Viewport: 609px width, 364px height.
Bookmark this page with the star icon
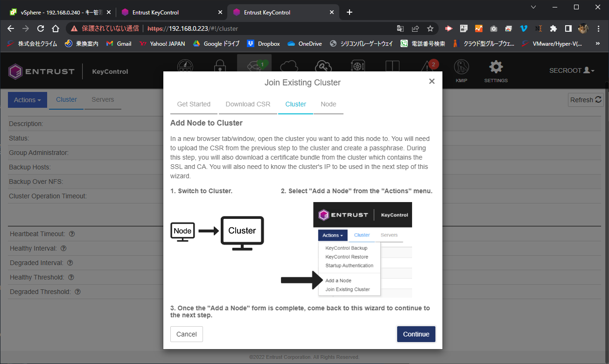click(430, 28)
